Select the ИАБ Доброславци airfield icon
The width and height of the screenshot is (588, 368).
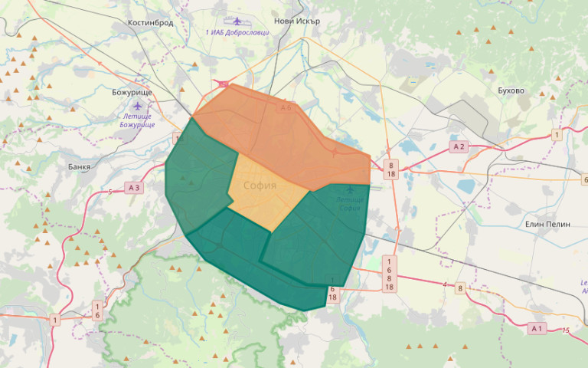pos(237,21)
